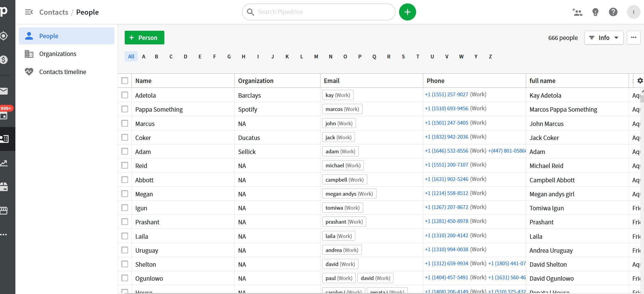Screen dimensions: 644x294
Task: Open Leads target icon in left rail
Action: pyautogui.click(x=4, y=36)
